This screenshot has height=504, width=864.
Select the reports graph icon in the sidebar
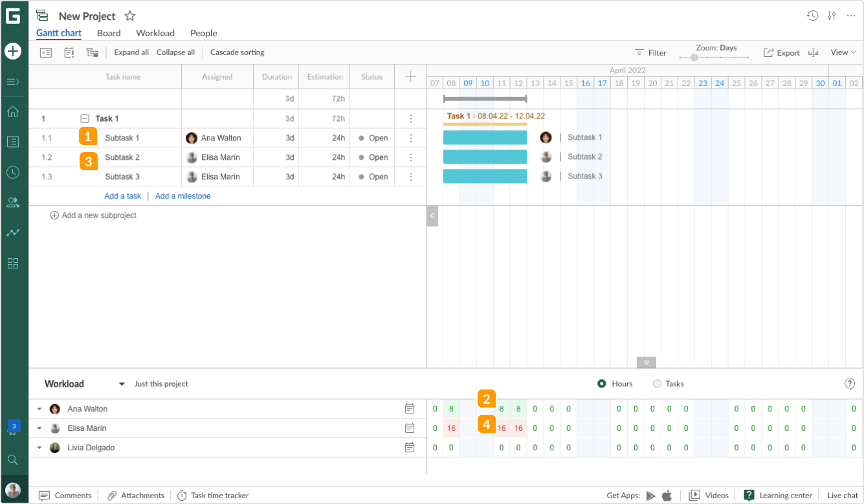click(x=13, y=232)
